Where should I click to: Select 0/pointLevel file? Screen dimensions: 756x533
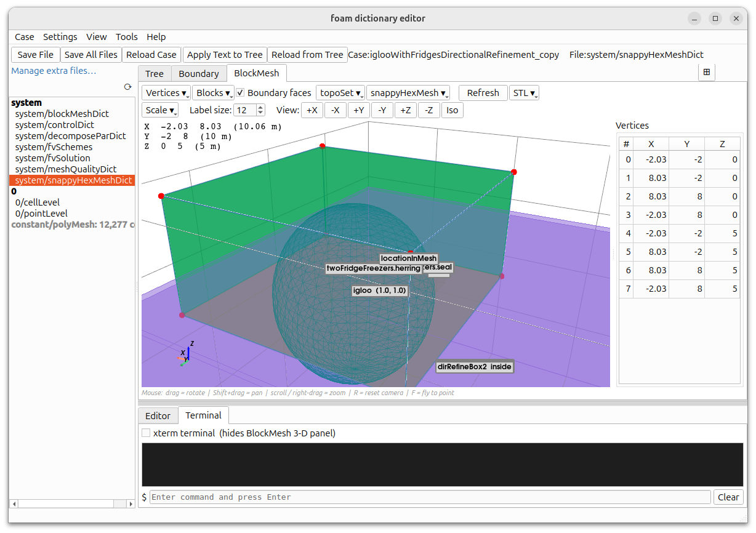coord(41,214)
